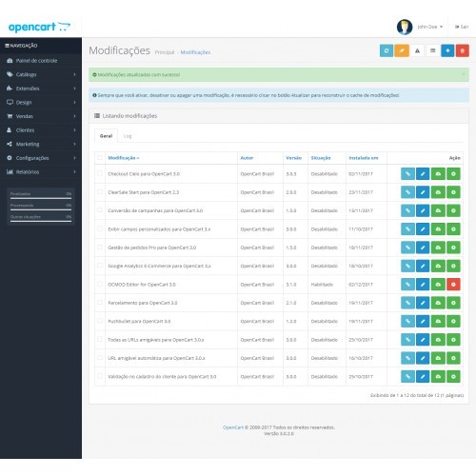Open link for Google Analytics E-Commerce row

[407, 266]
